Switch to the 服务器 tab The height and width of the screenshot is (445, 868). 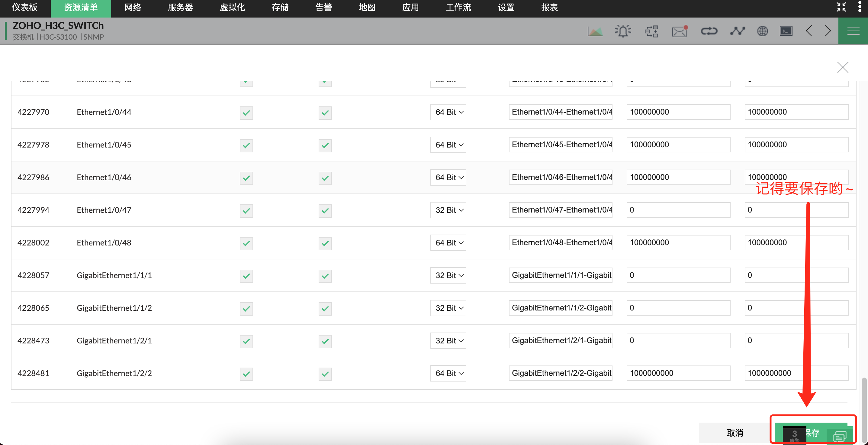point(181,8)
